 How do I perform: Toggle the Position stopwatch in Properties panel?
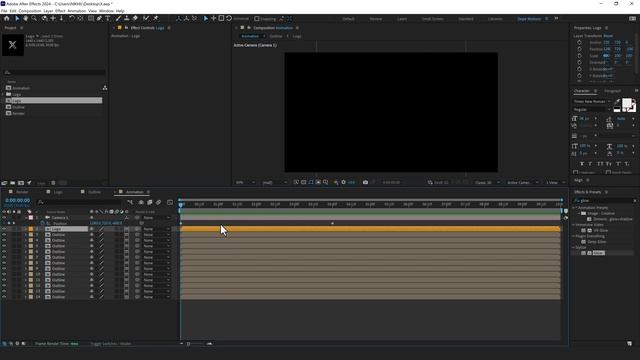[x=579, y=49]
